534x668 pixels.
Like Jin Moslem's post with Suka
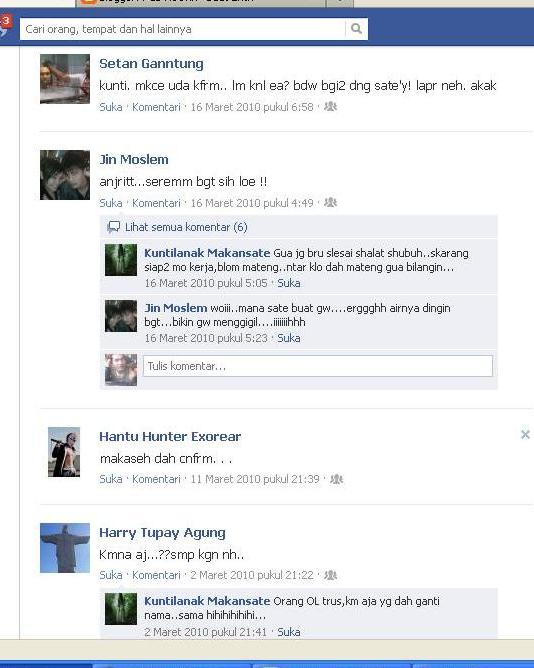click(x=111, y=203)
